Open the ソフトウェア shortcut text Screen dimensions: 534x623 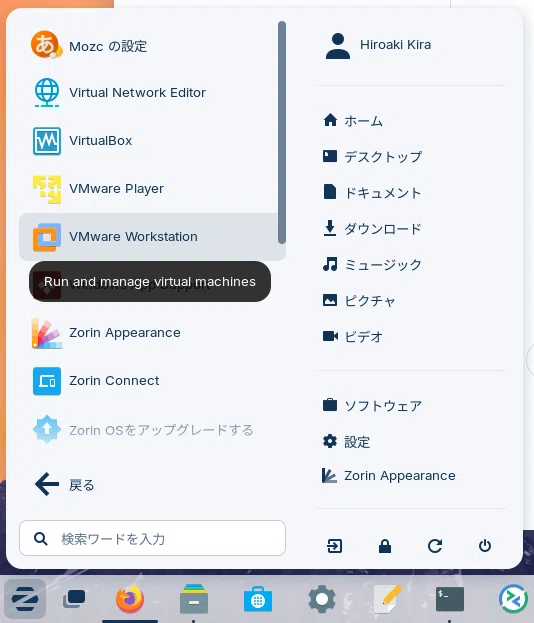click(383, 406)
